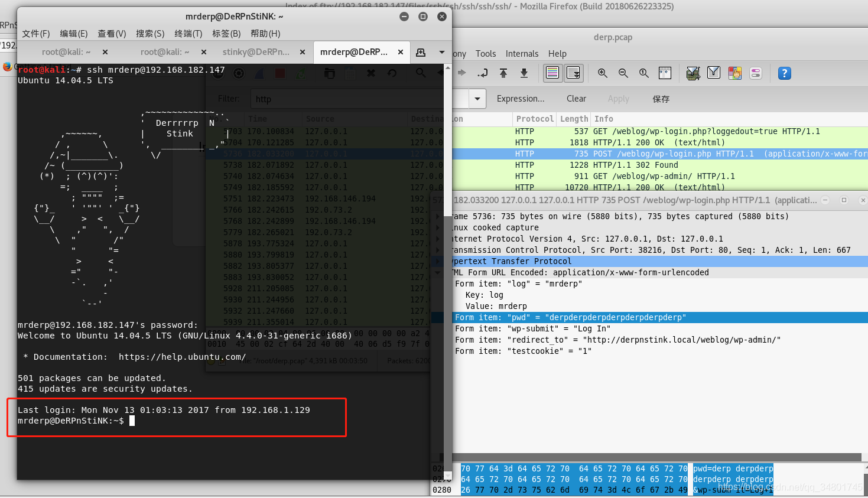Screen dimensions: 868x498
Task: Select the highlighted POST wp-login.php packet row
Action: click(660, 154)
